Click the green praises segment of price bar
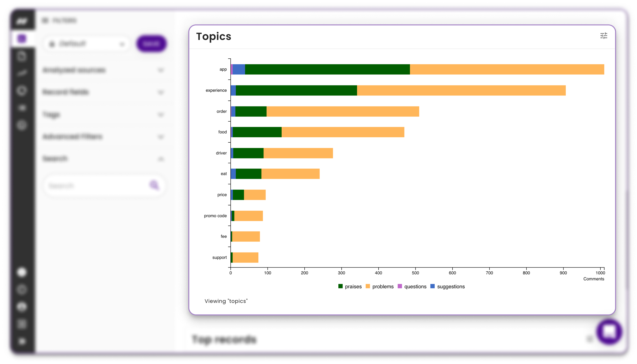 pyautogui.click(x=238, y=195)
